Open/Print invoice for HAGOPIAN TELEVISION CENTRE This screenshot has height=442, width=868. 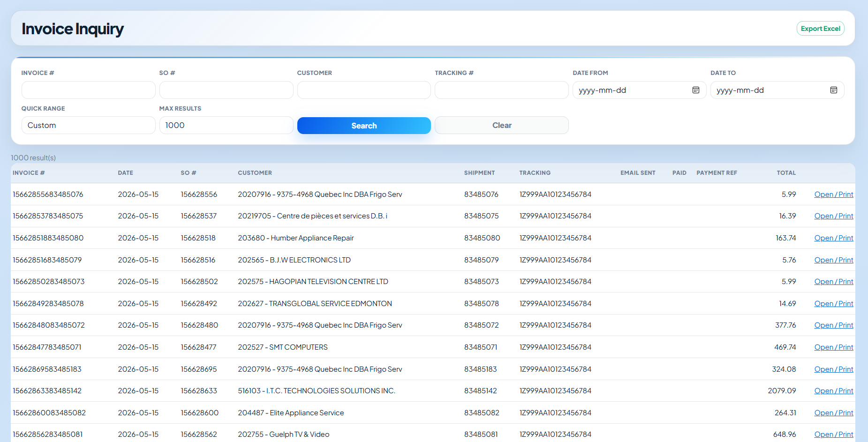click(834, 282)
